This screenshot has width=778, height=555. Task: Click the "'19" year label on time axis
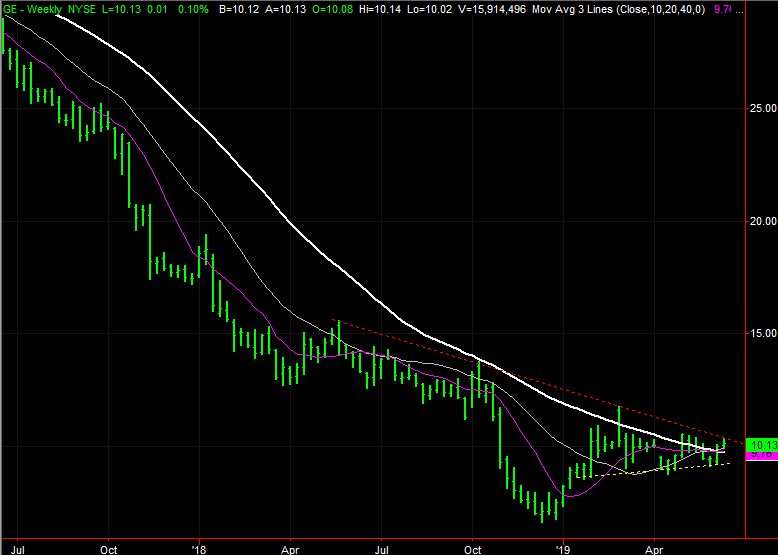tap(563, 550)
